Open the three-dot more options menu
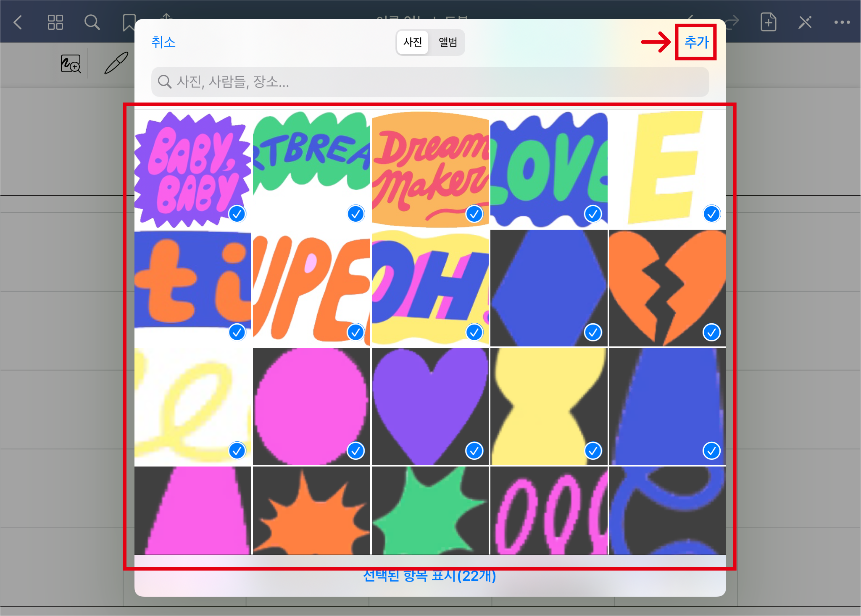 coord(842,22)
